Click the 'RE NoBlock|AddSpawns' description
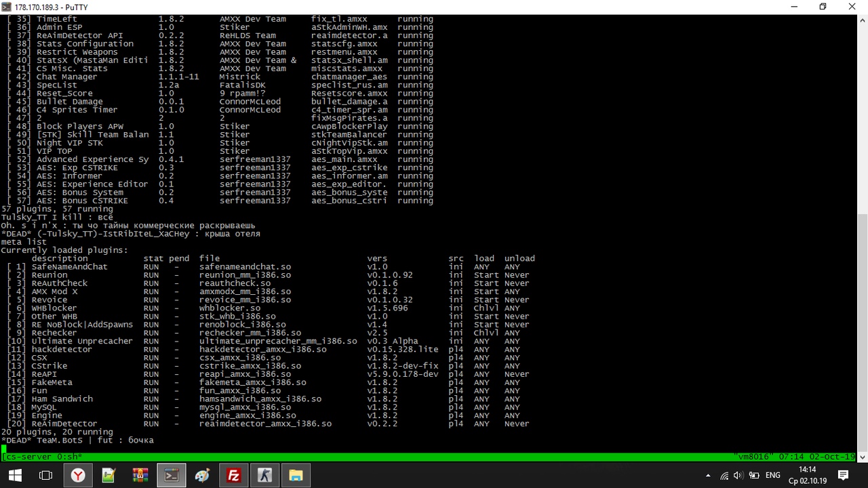 [x=82, y=325]
